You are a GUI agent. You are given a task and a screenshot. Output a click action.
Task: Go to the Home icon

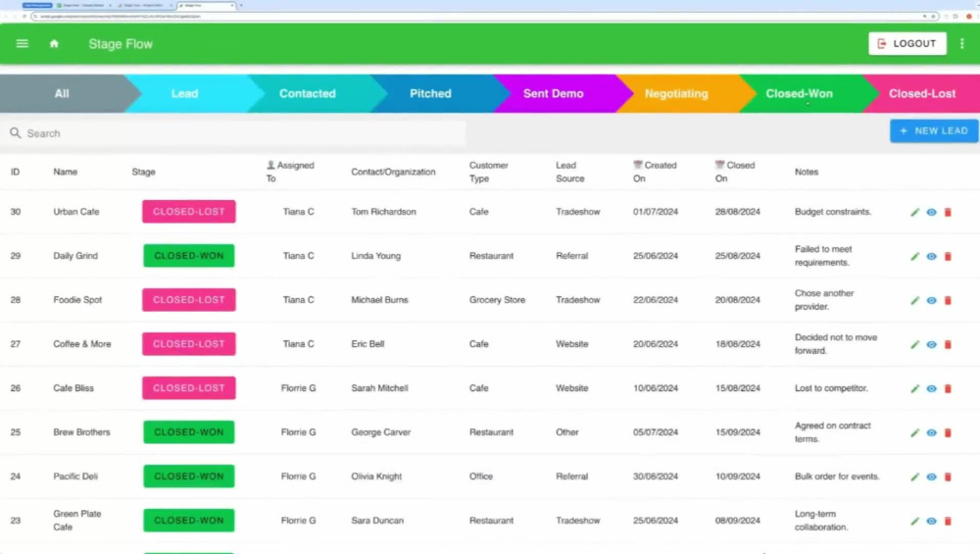click(54, 44)
